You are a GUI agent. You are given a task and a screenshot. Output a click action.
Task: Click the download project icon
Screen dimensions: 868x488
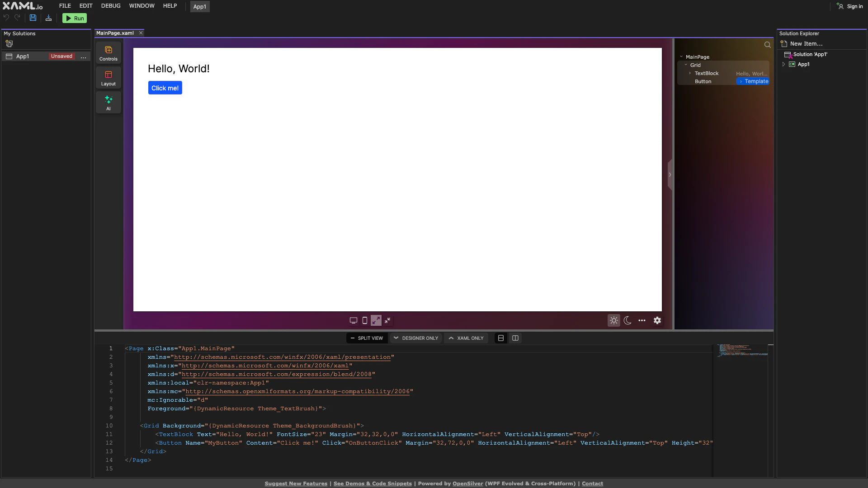coord(48,18)
